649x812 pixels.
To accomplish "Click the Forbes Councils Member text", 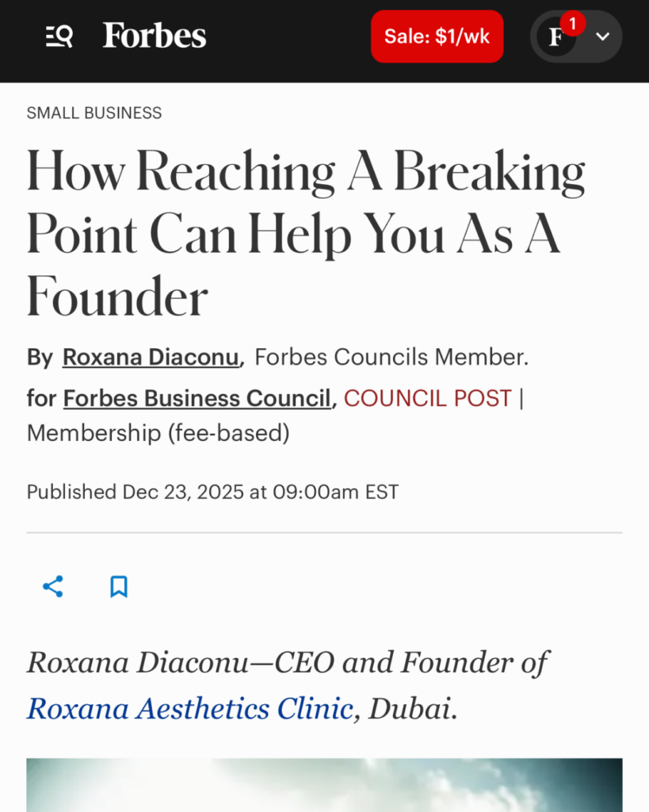I will (391, 358).
